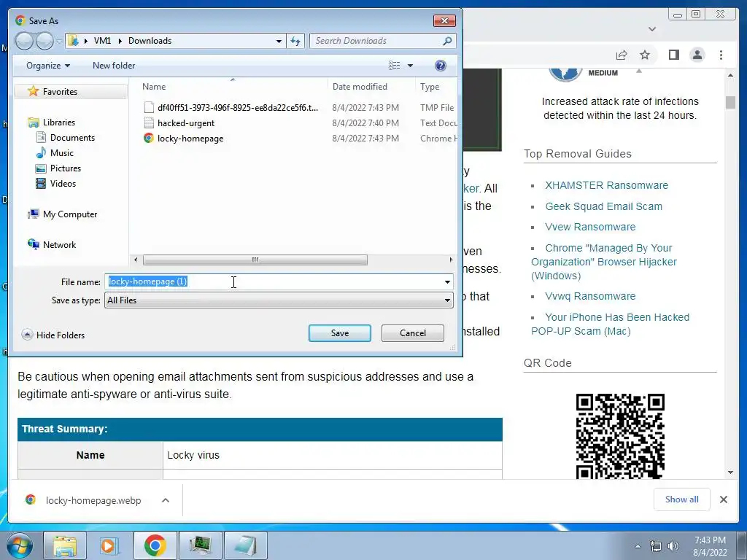Click the volume speaker tray icon
Viewport: 747px width, 560px height.
(x=673, y=546)
